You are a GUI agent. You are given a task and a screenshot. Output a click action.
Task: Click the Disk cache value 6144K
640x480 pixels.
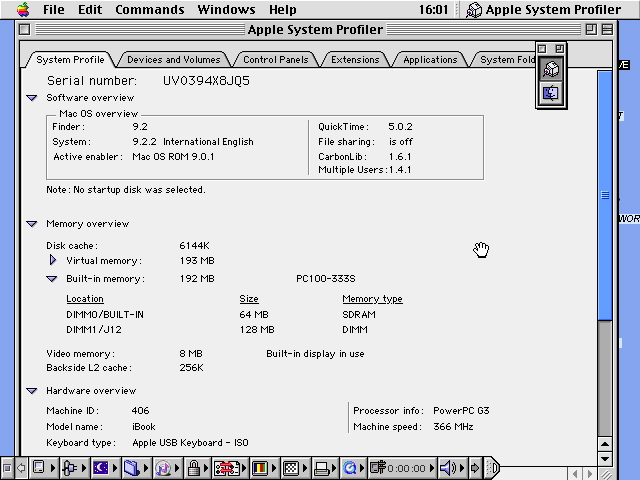point(194,246)
